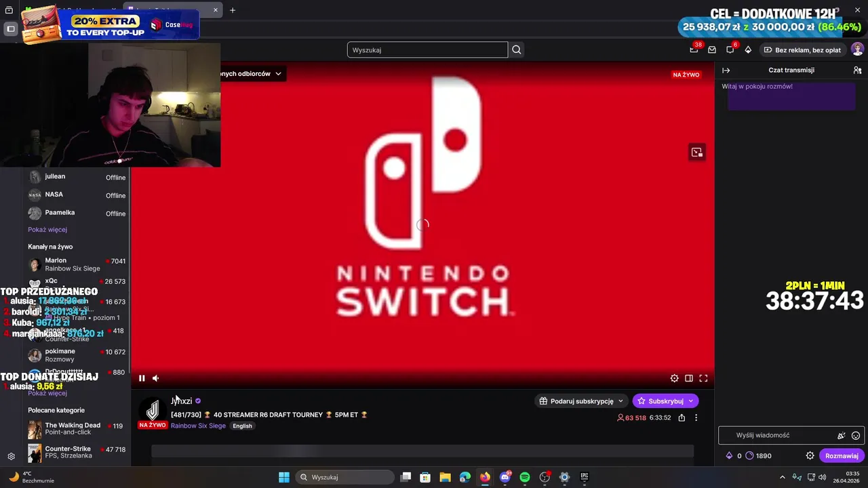Click Bez reklam, bez opłat button
868x488 pixels.
tap(802, 49)
